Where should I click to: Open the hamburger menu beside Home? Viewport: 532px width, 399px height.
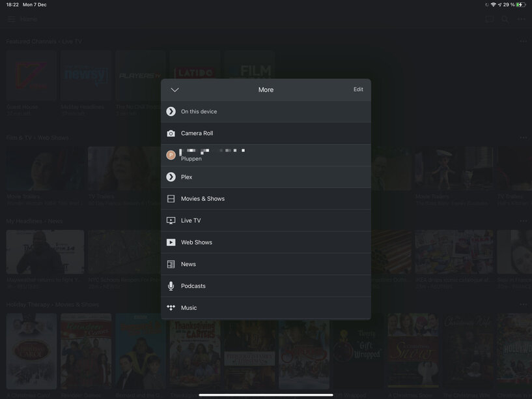click(12, 19)
